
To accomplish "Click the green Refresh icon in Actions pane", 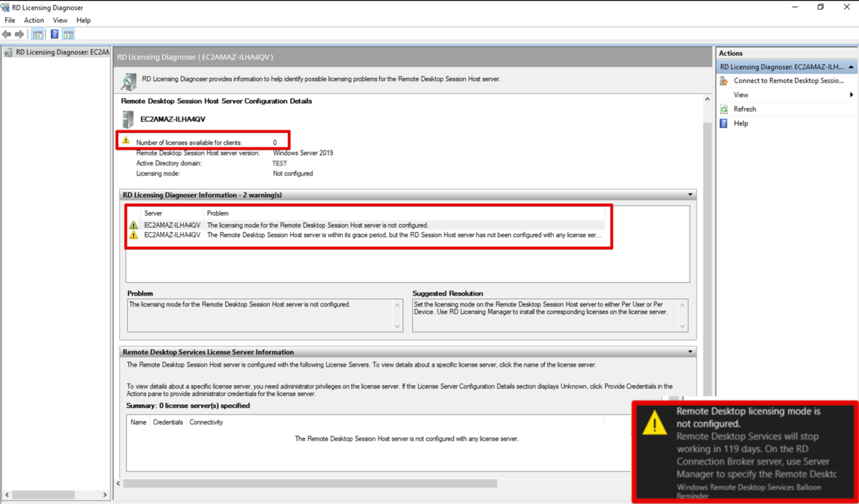I will tap(724, 110).
